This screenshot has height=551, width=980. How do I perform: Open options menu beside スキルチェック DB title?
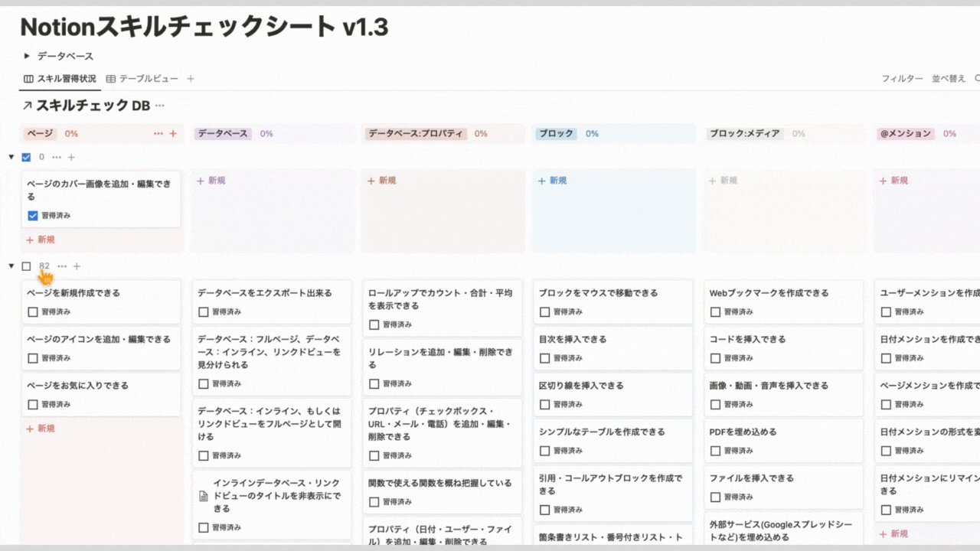click(x=159, y=106)
